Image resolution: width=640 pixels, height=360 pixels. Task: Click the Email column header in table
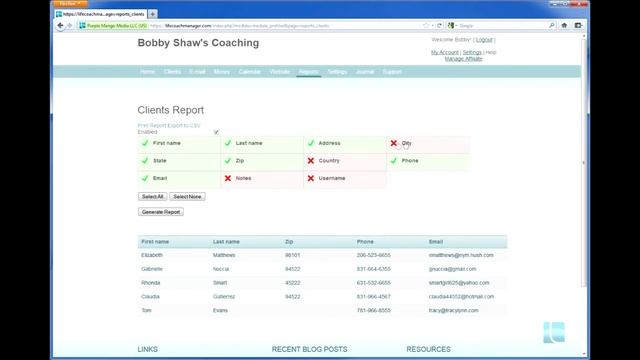[x=436, y=242]
